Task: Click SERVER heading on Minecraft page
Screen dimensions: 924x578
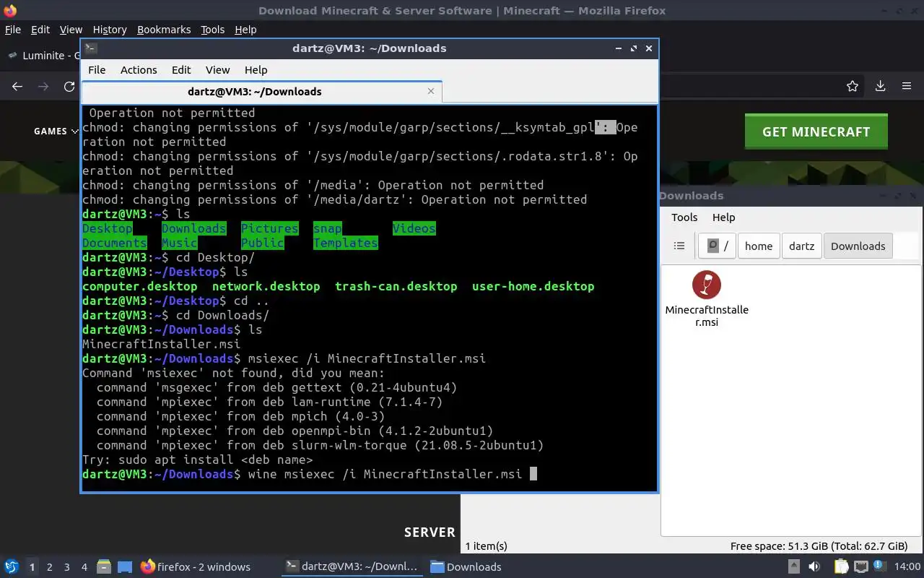Action: [430, 532]
